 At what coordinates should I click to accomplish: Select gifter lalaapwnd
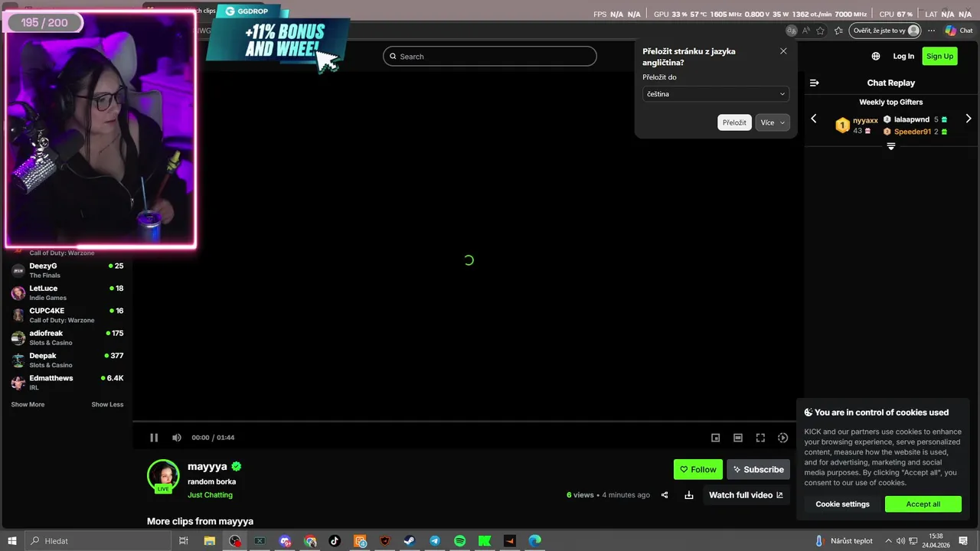(x=912, y=119)
